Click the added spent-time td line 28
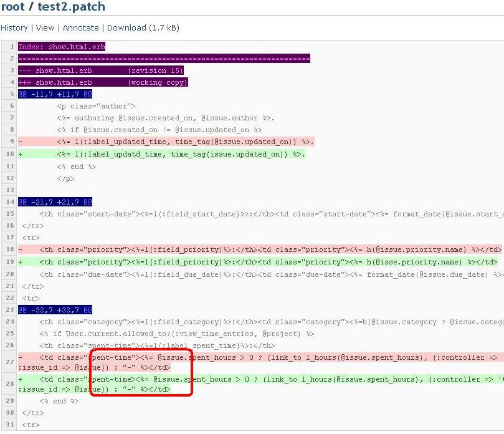 [x=261, y=384]
